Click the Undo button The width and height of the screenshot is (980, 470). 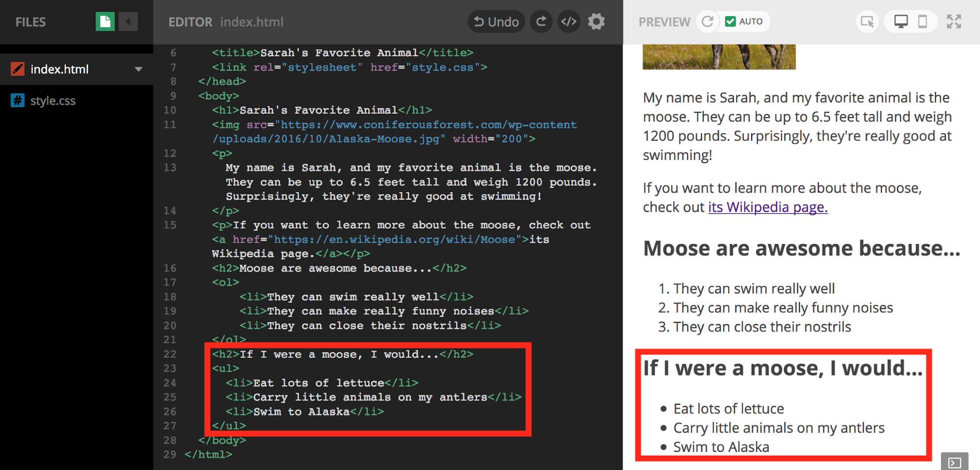496,22
